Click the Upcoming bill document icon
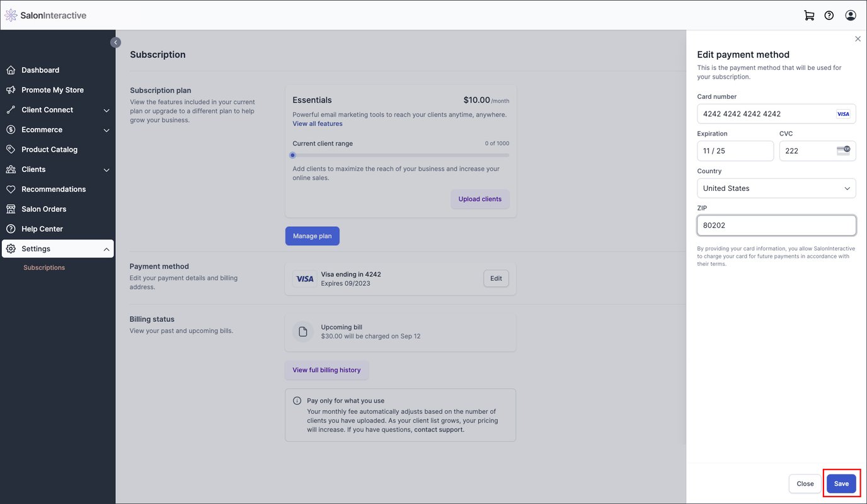The height and width of the screenshot is (504, 867). click(302, 332)
